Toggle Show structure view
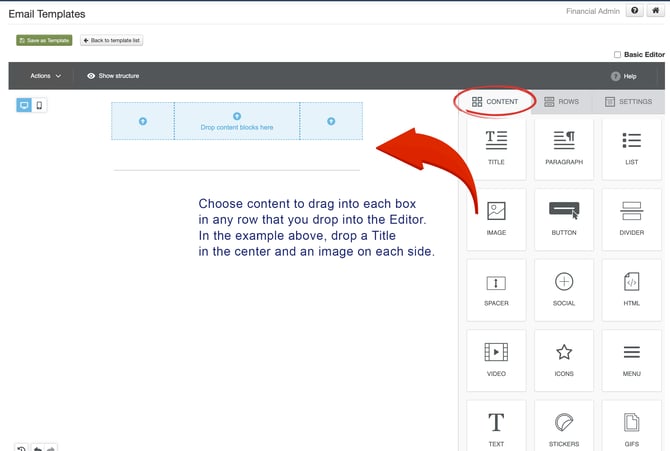 coord(113,76)
